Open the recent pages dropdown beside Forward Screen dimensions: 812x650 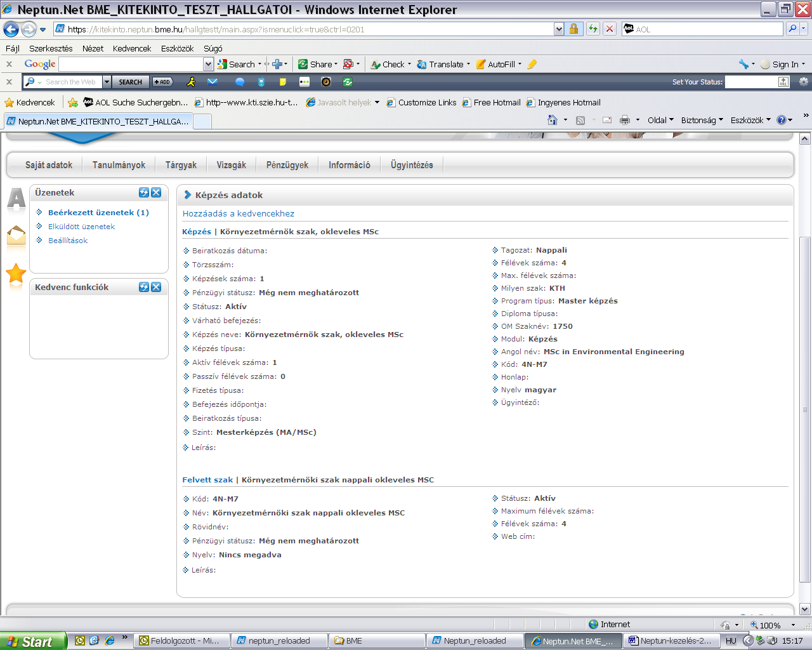pyautogui.click(x=43, y=29)
